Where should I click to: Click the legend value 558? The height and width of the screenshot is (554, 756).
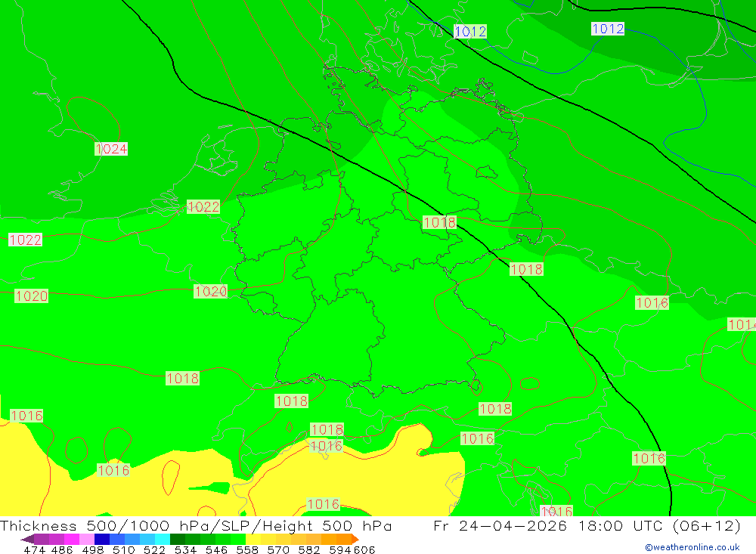coord(247,549)
